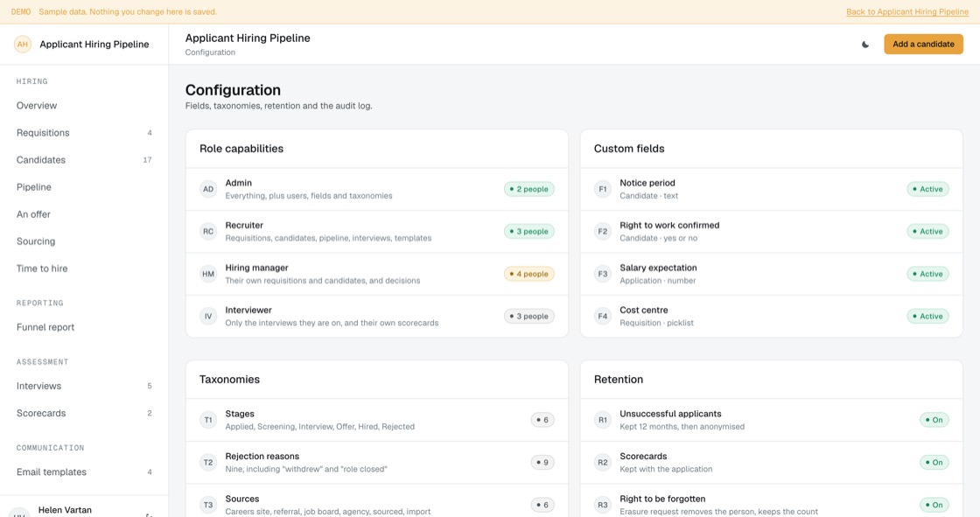
Task: Click the T2 badge next to Rejection reasons
Action: pyautogui.click(x=208, y=463)
